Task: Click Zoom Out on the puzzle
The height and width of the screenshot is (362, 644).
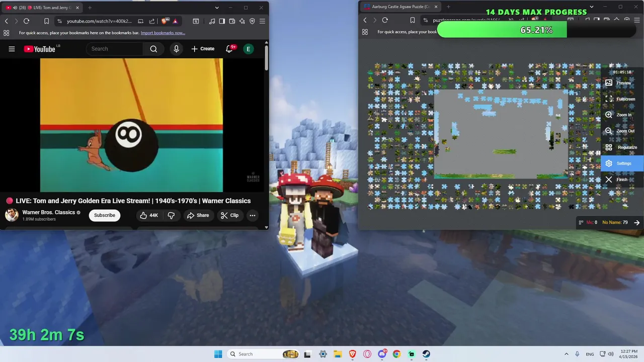Action: click(623, 131)
